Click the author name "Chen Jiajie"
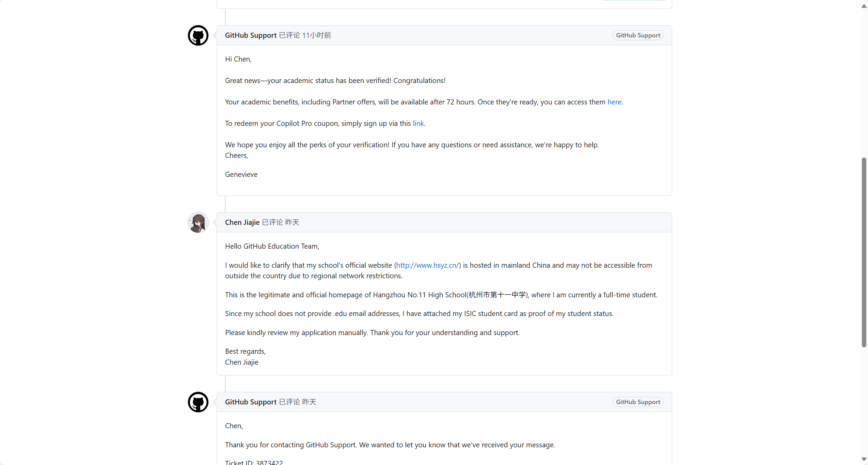The height and width of the screenshot is (465, 868). click(x=242, y=222)
